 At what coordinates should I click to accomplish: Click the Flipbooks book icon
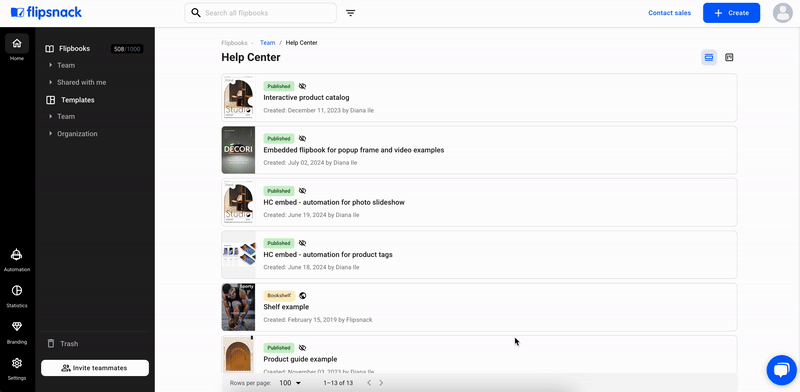click(49, 49)
